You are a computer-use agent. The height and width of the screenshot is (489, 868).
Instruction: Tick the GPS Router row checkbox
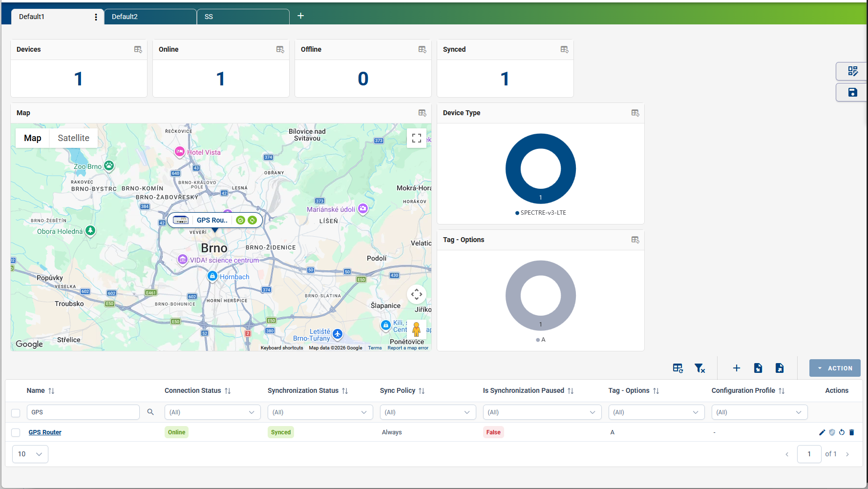point(16,432)
